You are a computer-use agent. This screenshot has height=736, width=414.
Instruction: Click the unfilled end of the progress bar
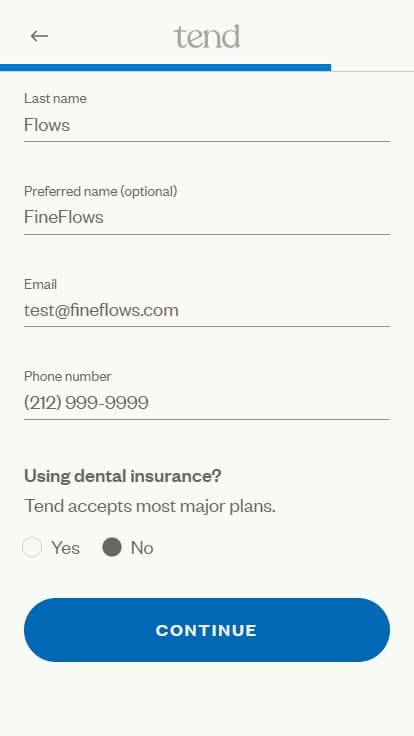(372, 70)
